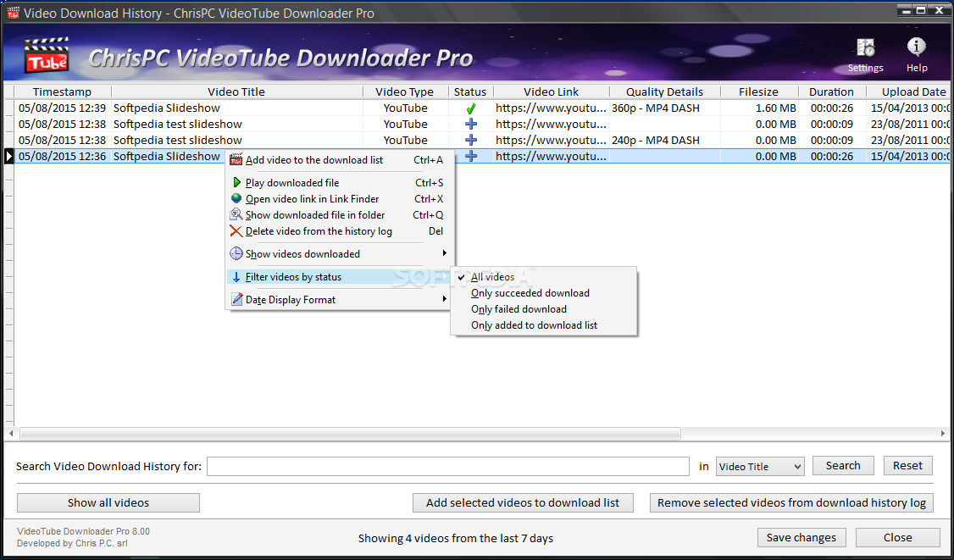Image resolution: width=954 pixels, height=560 pixels.
Task: Click blue plus status in 240p row
Action: (470, 140)
